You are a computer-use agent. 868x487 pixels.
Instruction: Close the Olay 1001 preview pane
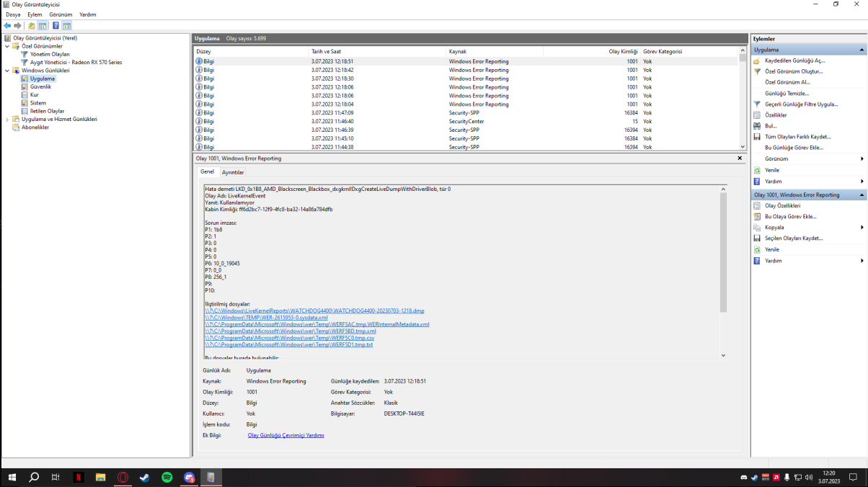click(x=740, y=158)
